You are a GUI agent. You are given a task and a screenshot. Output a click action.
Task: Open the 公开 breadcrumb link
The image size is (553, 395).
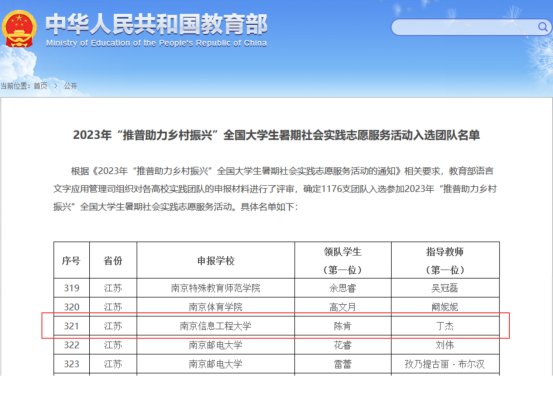[70, 86]
